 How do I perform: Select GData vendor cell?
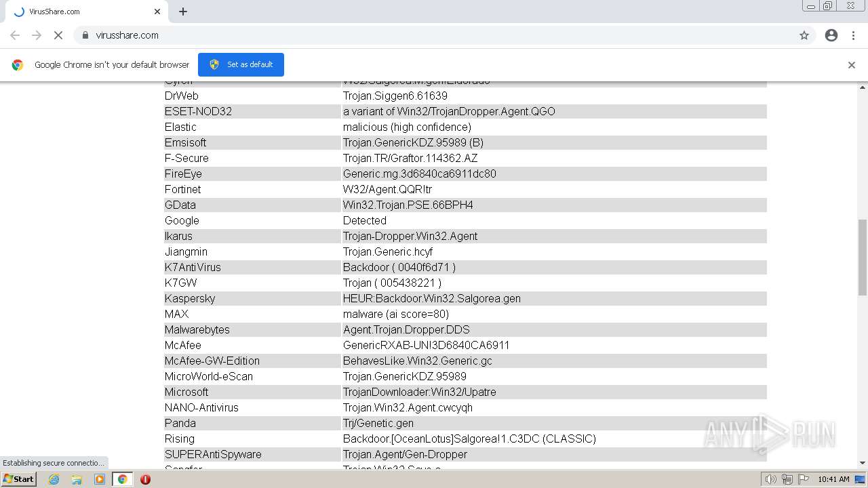pyautogui.click(x=252, y=205)
